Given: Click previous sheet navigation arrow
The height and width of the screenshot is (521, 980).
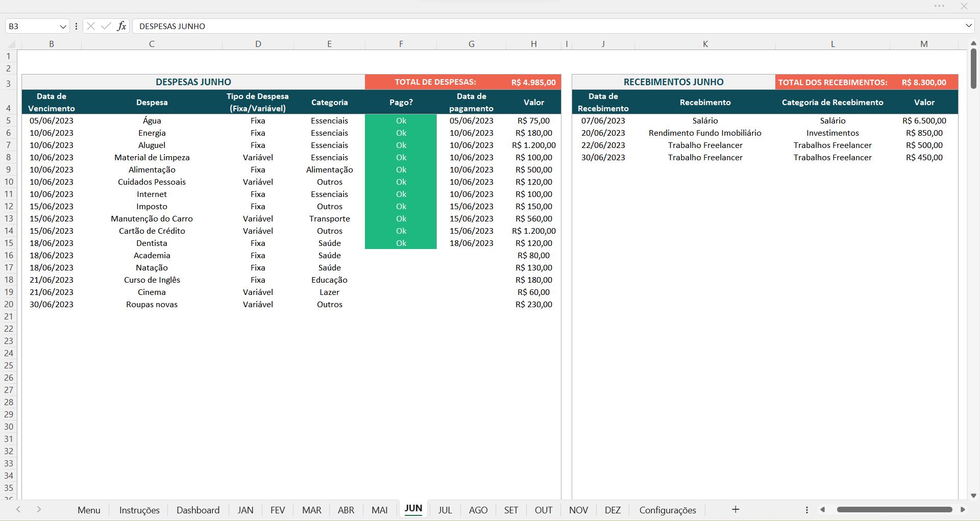Looking at the screenshot, I should click(18, 509).
